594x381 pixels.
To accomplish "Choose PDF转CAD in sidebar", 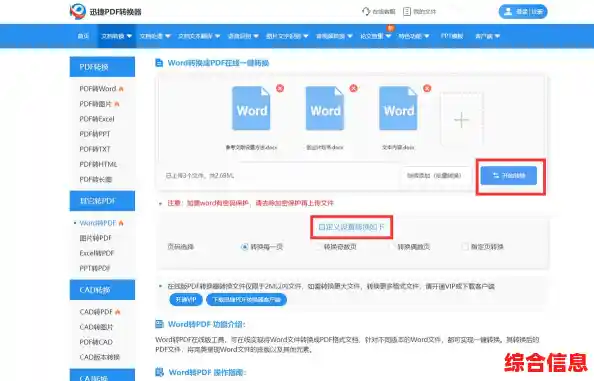I will (96, 342).
